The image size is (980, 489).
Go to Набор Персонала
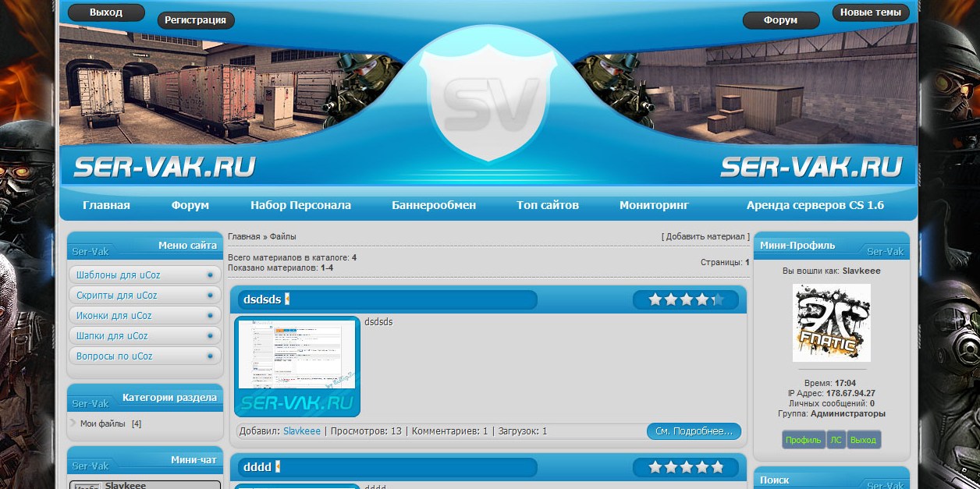[300, 205]
